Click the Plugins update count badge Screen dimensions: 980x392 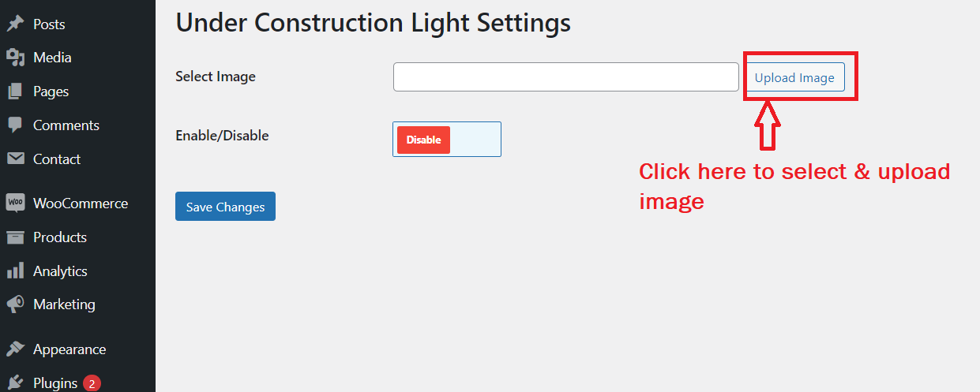pyautogui.click(x=92, y=384)
